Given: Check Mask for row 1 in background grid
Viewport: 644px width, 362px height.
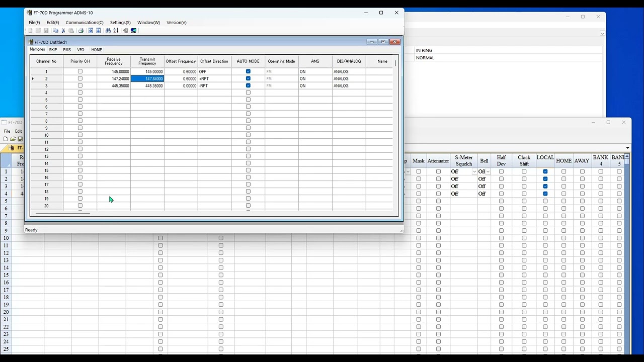Looking at the screenshot, I should 419,171.
